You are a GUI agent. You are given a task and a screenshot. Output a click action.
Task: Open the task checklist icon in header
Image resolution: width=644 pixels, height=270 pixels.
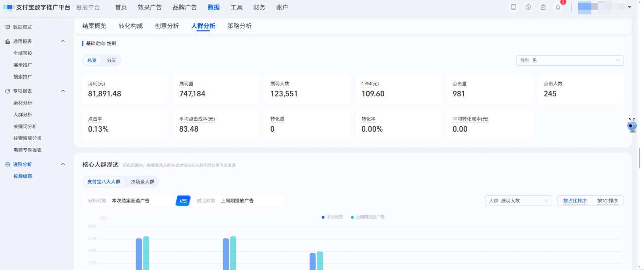click(x=543, y=7)
